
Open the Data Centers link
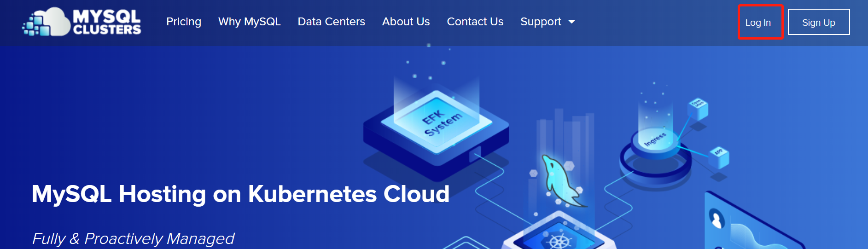332,22
